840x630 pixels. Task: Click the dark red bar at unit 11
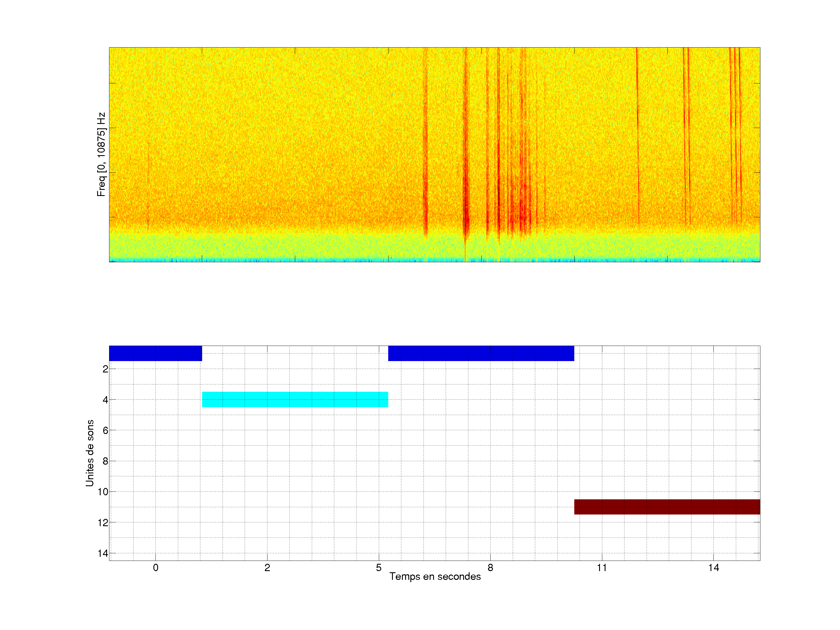coord(667,507)
